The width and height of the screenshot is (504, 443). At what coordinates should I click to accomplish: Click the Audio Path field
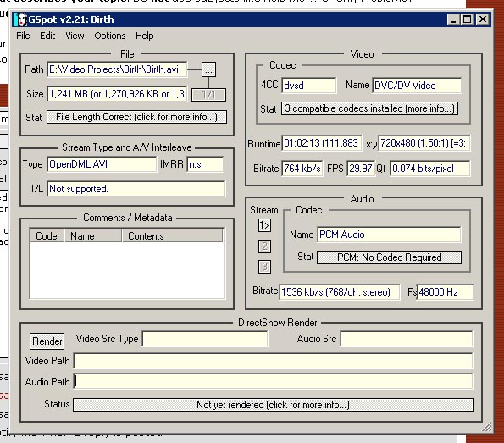[274, 382]
